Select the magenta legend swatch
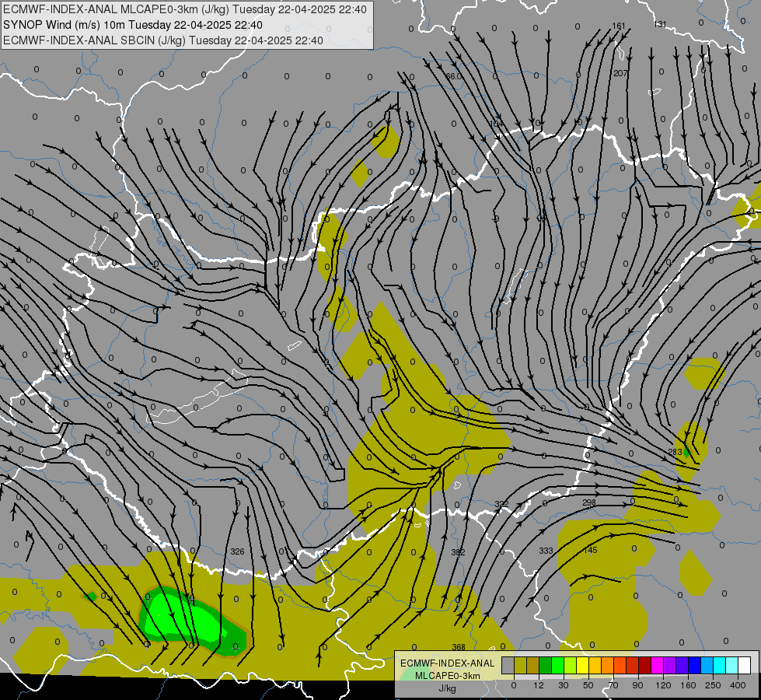761x700 pixels. [x=658, y=665]
